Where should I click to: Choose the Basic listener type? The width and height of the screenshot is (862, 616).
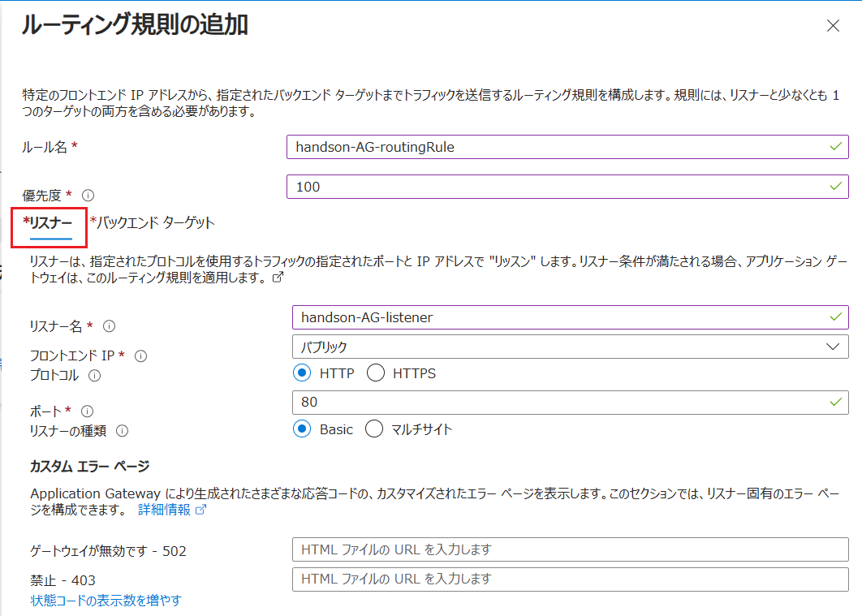click(302, 429)
